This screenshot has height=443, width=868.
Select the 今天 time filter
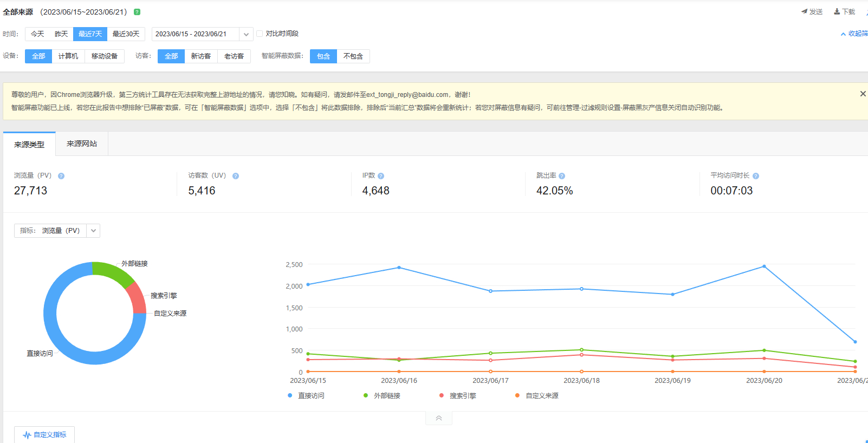point(37,34)
